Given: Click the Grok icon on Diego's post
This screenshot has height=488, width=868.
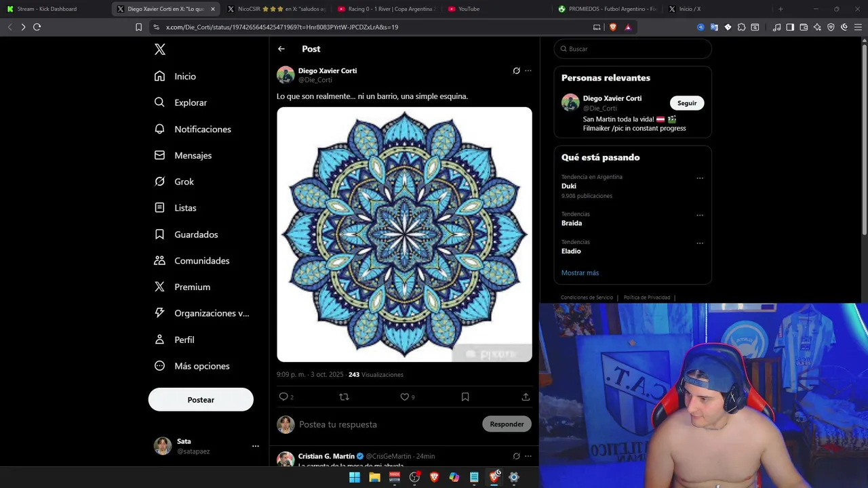Looking at the screenshot, I should (516, 70).
